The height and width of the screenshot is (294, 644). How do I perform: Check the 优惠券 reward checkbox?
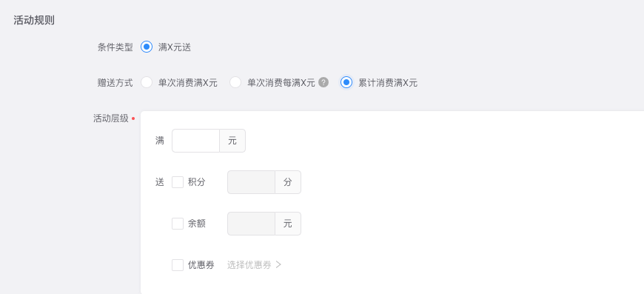click(178, 265)
